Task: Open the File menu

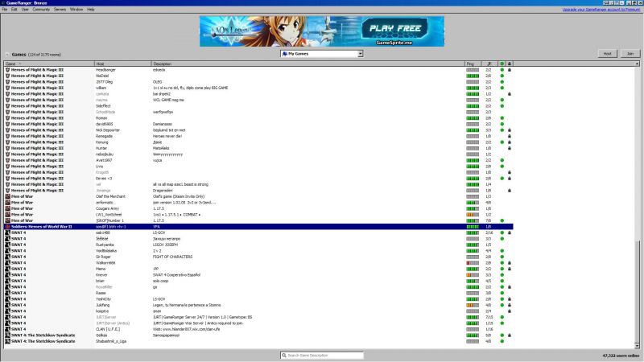Action: 5,9
